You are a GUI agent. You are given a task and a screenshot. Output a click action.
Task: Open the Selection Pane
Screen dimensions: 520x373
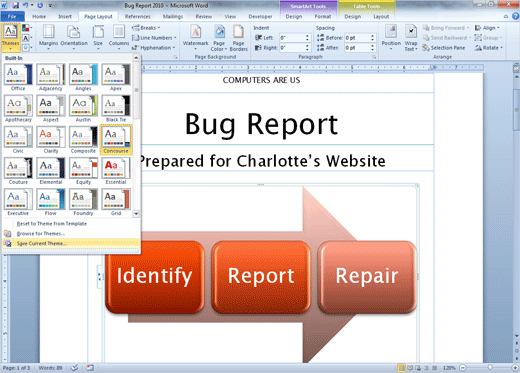(444, 48)
